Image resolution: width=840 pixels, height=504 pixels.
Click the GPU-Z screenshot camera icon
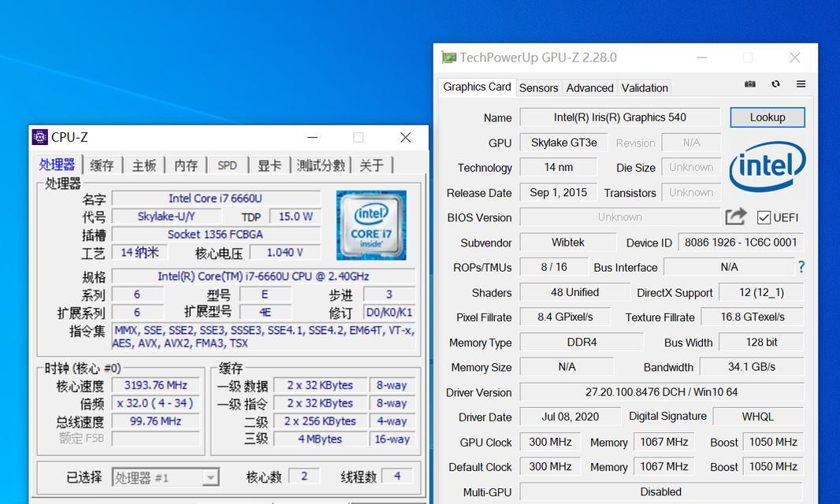tap(750, 84)
